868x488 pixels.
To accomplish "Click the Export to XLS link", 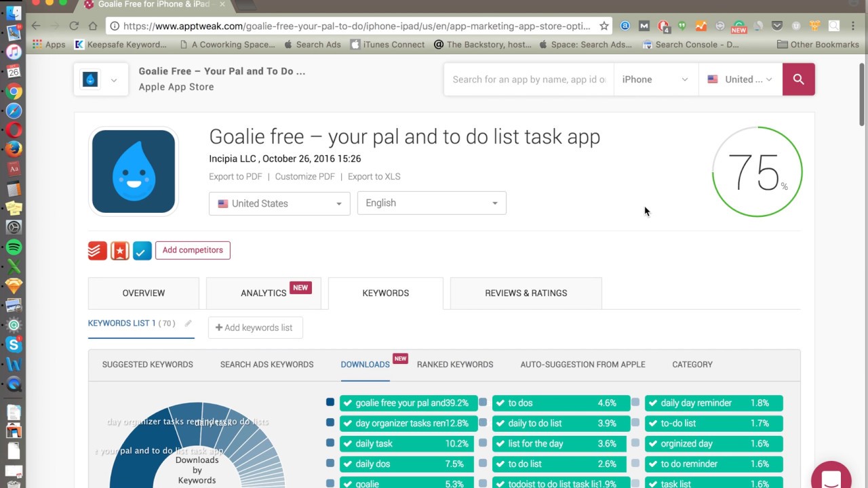I will [374, 176].
